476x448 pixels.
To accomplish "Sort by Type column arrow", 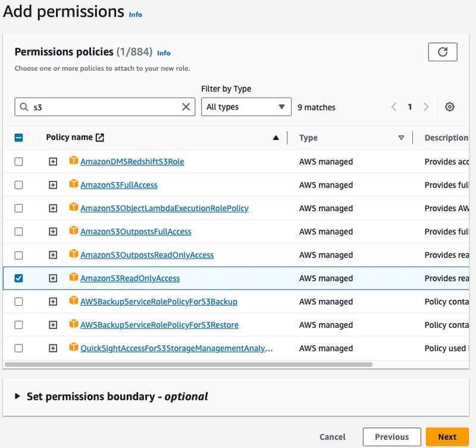I will click(401, 137).
